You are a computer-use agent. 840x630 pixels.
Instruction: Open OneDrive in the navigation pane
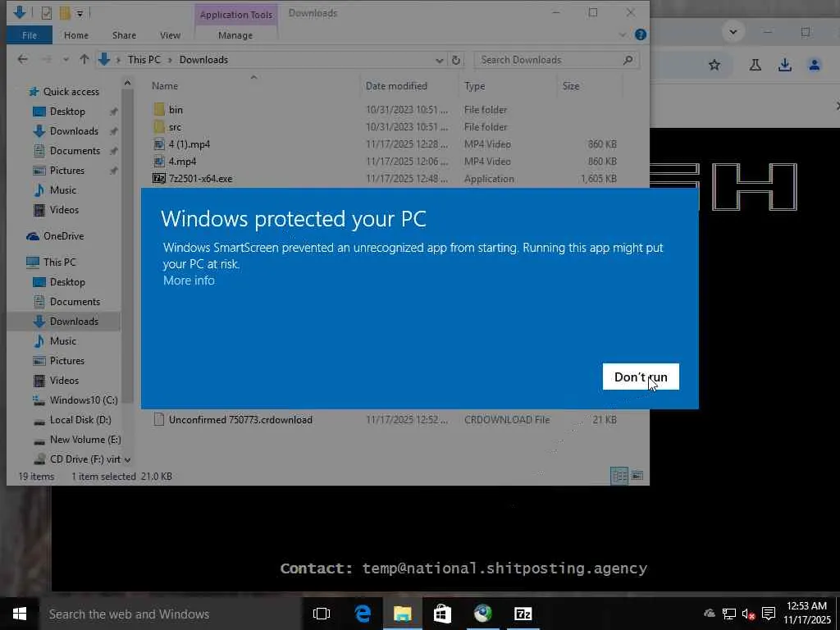[63, 236]
